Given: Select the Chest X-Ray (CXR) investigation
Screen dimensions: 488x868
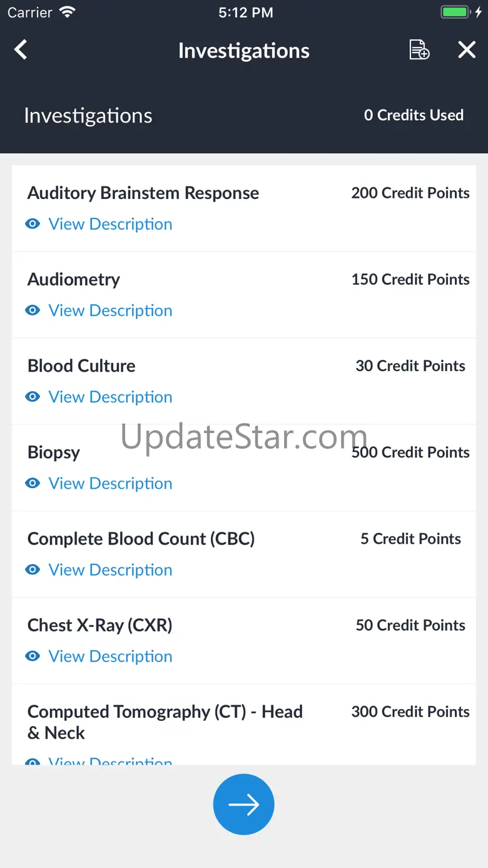Looking at the screenshot, I should 100,625.
